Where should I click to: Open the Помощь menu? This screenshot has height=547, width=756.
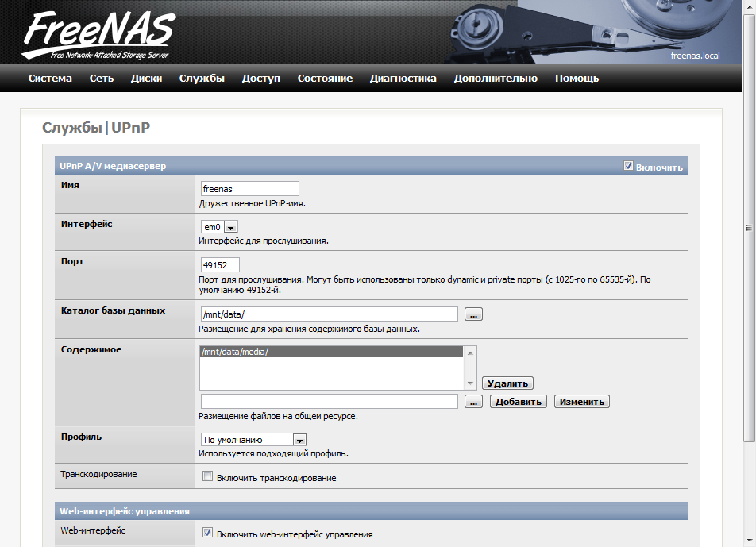[x=577, y=79]
